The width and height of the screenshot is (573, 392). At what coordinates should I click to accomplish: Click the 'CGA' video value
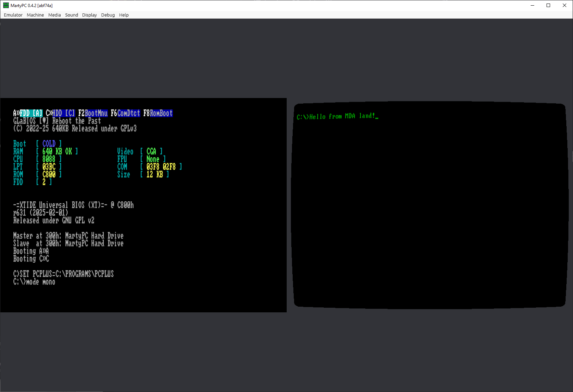pyautogui.click(x=151, y=151)
